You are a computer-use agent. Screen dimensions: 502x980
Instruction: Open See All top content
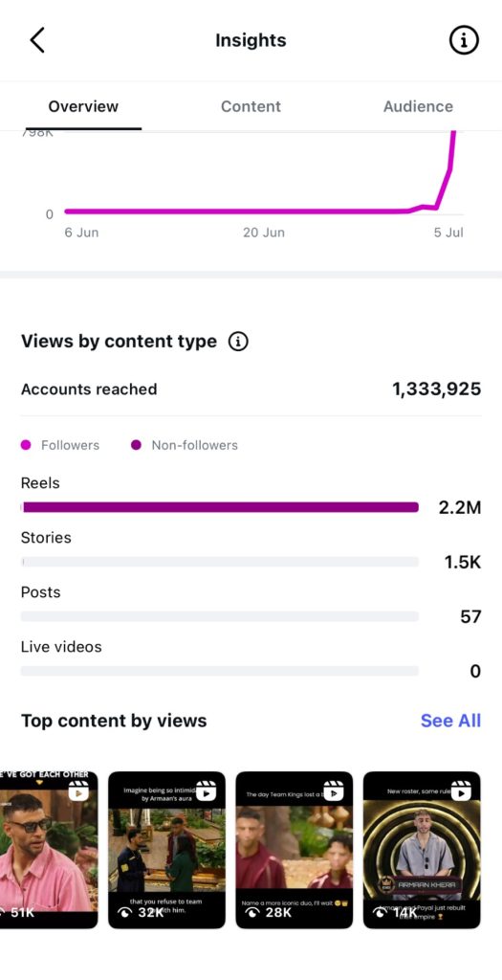pyautogui.click(x=450, y=721)
